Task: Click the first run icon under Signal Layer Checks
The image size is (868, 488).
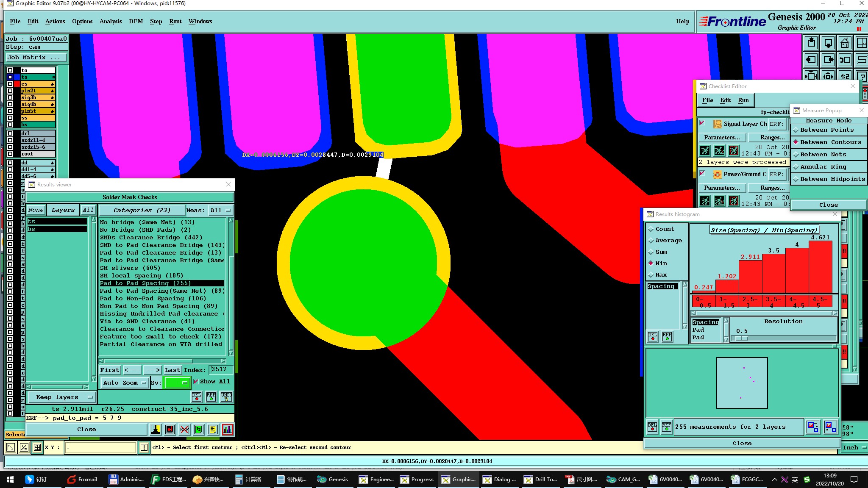Action: pyautogui.click(x=705, y=150)
